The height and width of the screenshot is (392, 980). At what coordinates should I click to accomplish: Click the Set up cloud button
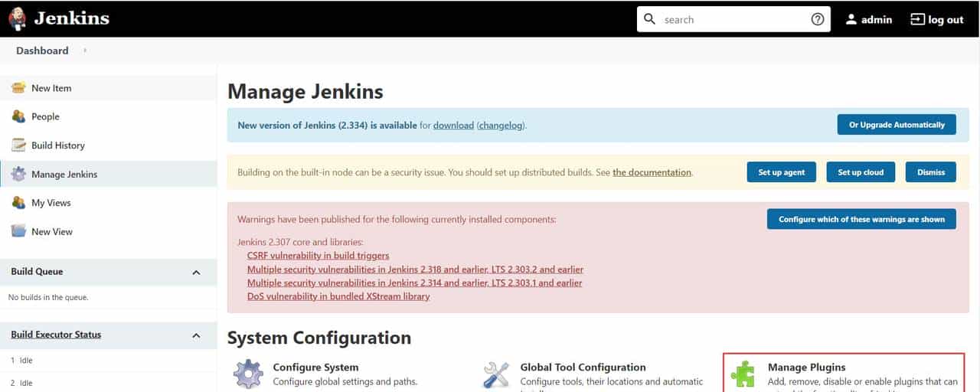coord(861,172)
